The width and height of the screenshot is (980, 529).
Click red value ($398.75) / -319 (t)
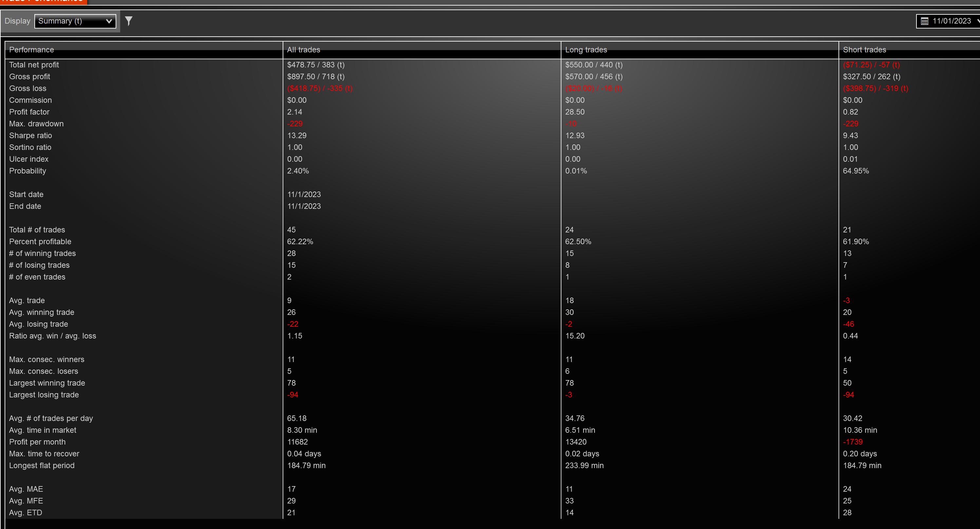[876, 88]
